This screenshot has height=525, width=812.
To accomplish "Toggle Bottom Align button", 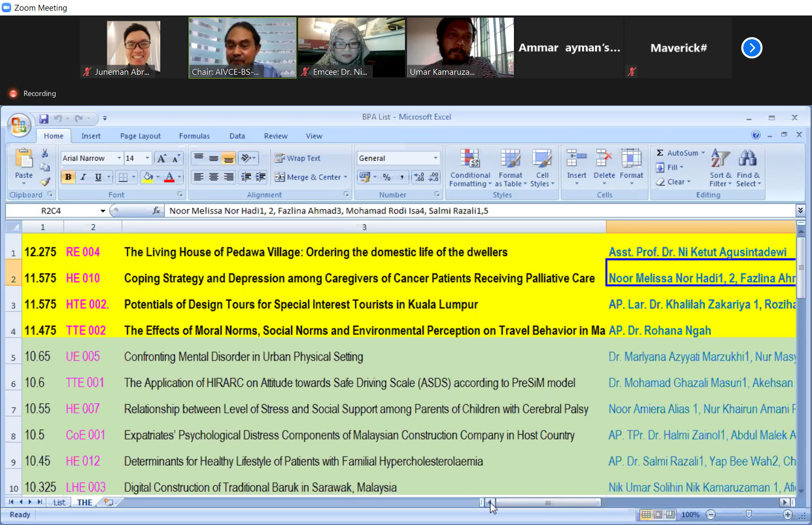I will (x=229, y=158).
